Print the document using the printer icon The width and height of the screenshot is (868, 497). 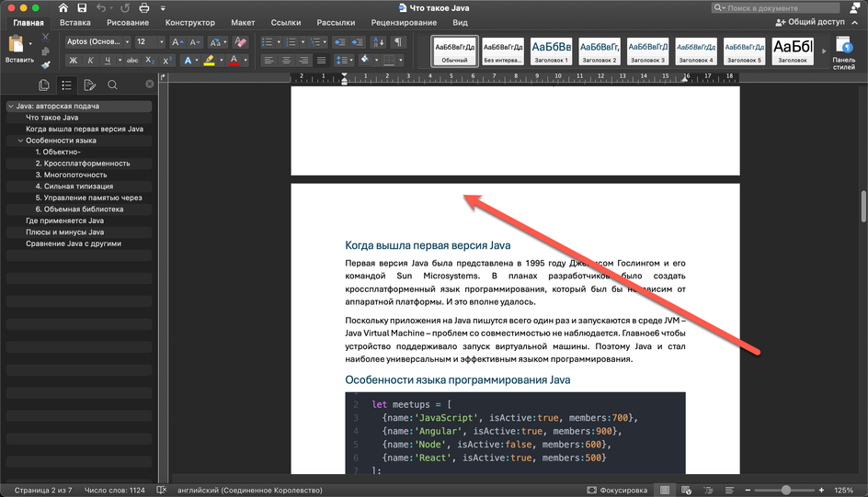pyautogui.click(x=144, y=7)
